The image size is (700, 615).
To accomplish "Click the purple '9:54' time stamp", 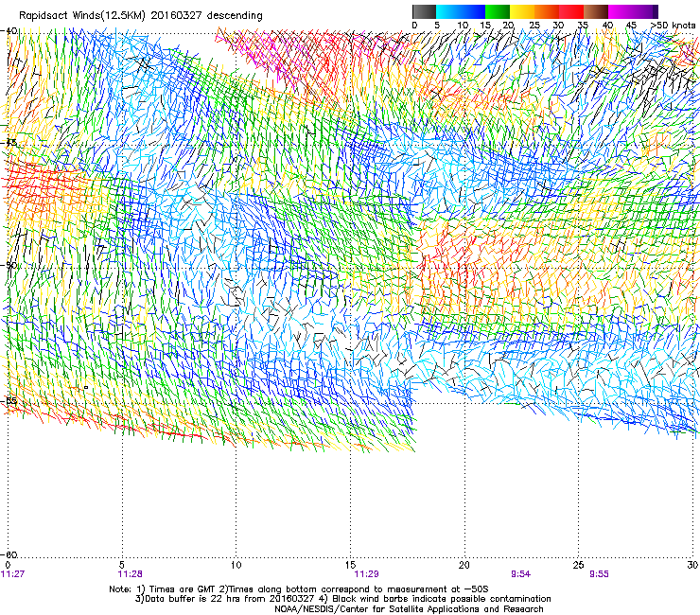I will click(520, 574).
